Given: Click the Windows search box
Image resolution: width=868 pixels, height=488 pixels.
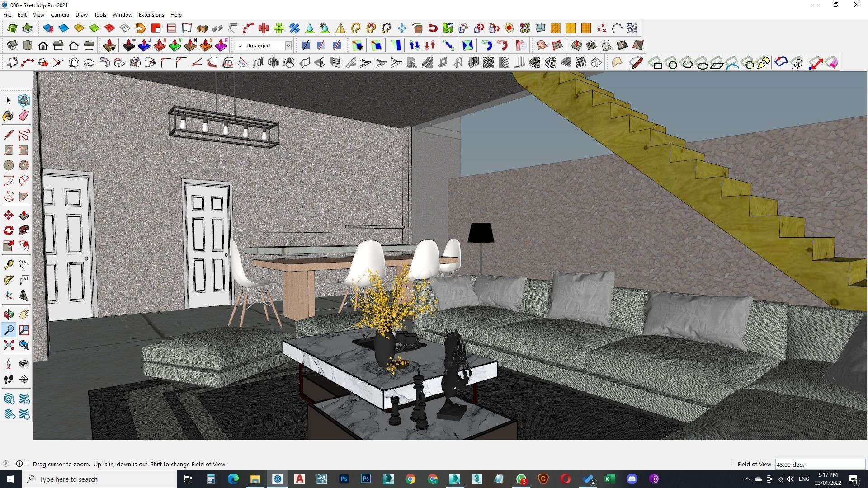Looking at the screenshot, I should coord(99,479).
